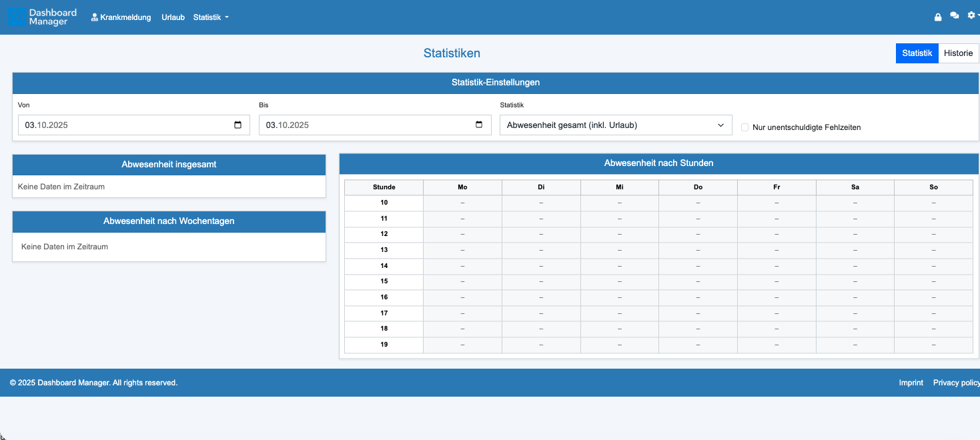Select the Statistik toggle button
This screenshot has width=980, height=440.
point(917,53)
